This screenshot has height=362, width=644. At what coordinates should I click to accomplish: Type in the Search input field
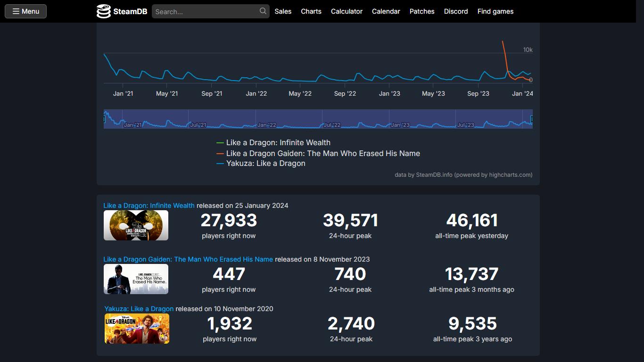point(206,11)
